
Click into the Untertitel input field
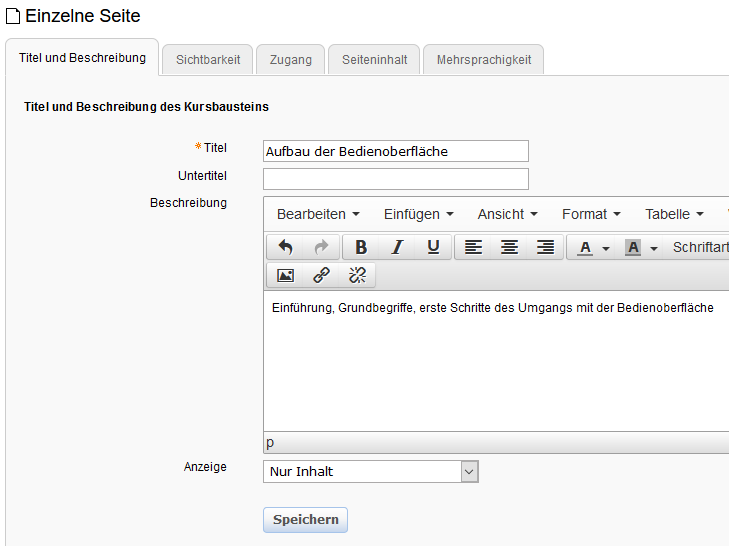coord(395,179)
